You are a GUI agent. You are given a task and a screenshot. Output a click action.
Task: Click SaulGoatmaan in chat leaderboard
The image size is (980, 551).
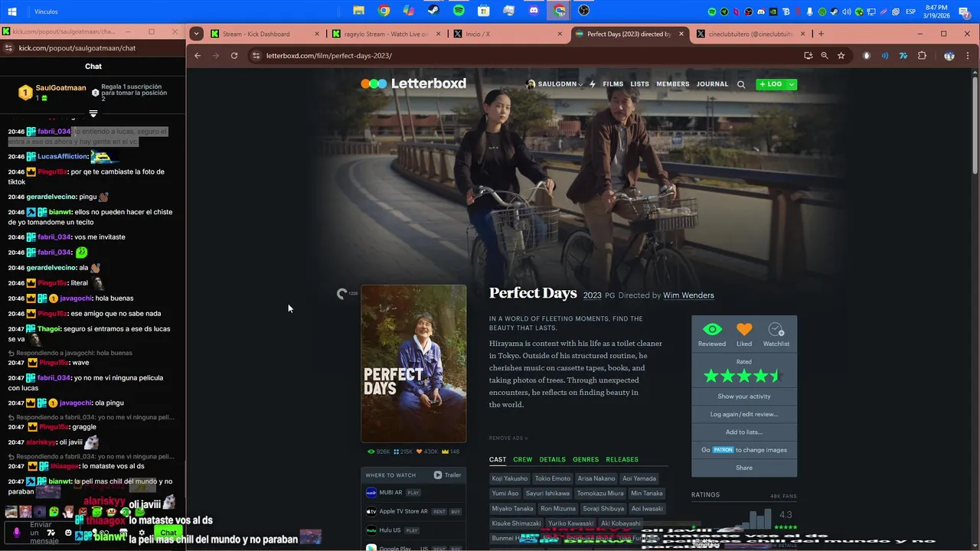click(x=60, y=88)
